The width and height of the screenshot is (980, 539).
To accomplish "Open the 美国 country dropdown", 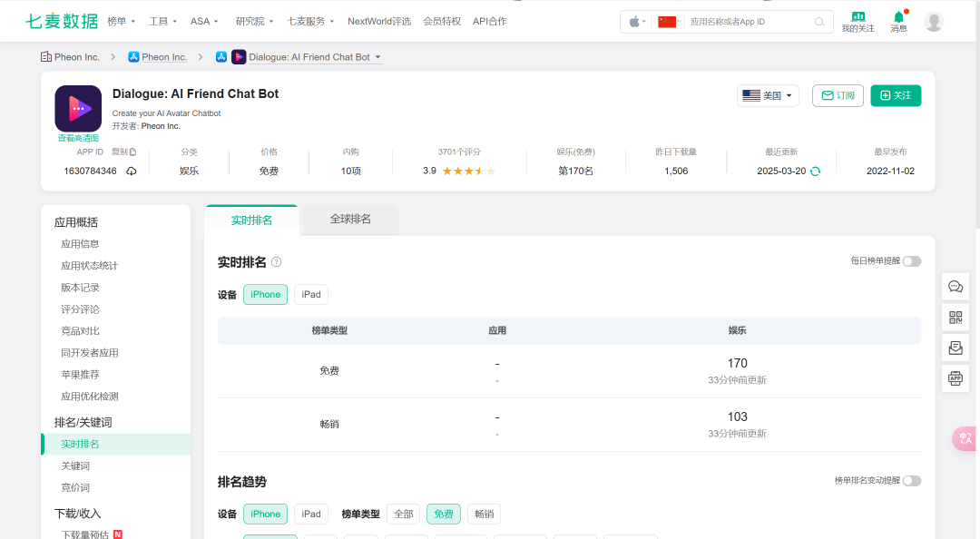I will (x=768, y=95).
